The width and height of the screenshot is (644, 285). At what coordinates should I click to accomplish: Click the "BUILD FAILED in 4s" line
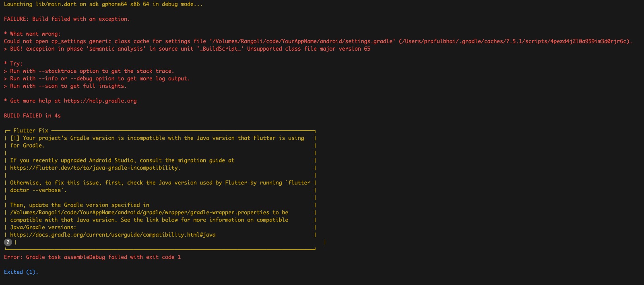(32, 116)
